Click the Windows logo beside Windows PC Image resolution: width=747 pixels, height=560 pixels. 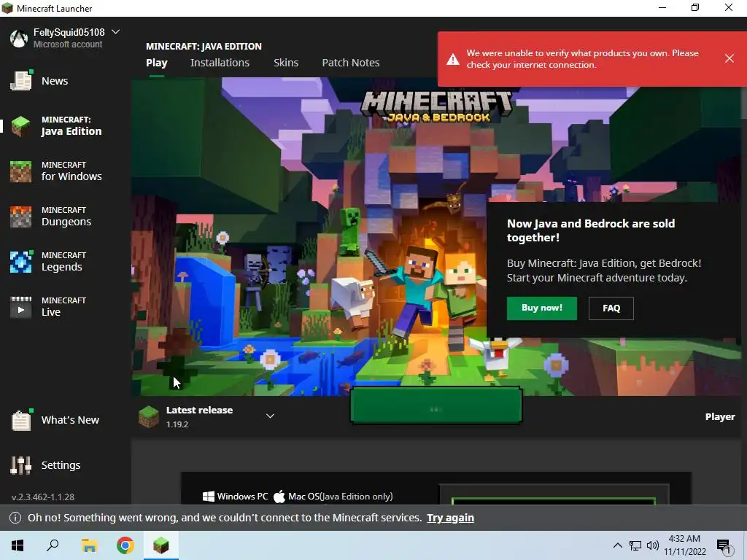[208, 497]
